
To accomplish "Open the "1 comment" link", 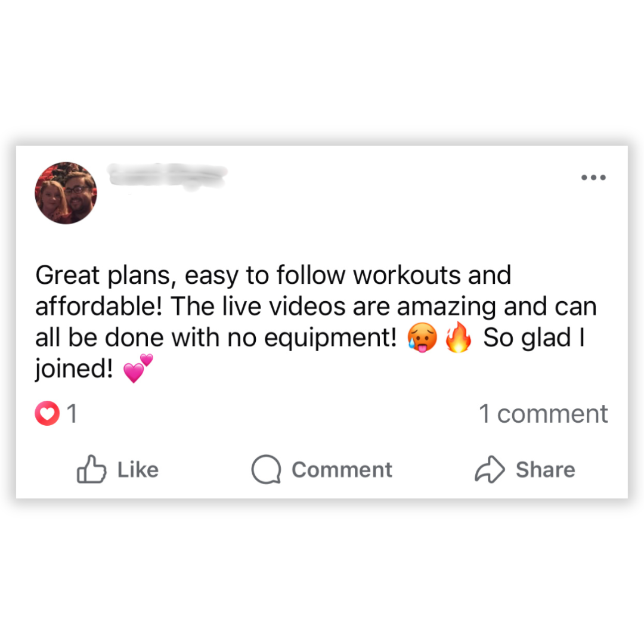I will pyautogui.click(x=543, y=414).
